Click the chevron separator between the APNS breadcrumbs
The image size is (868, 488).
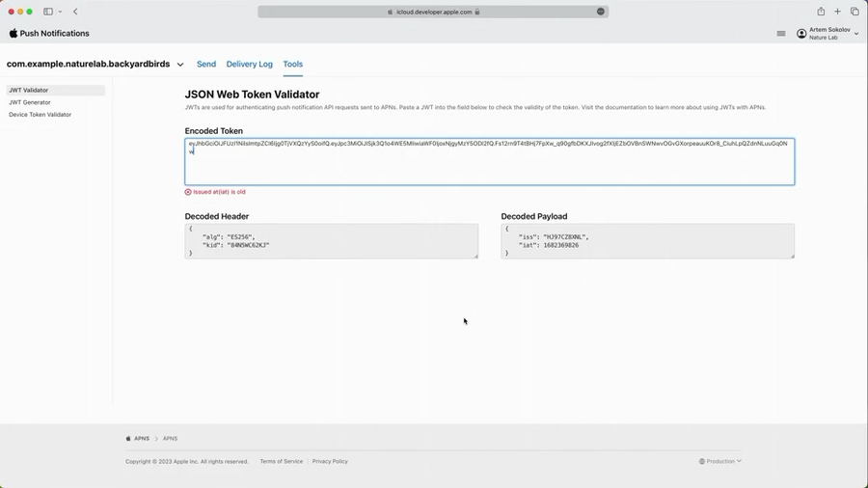tap(156, 439)
